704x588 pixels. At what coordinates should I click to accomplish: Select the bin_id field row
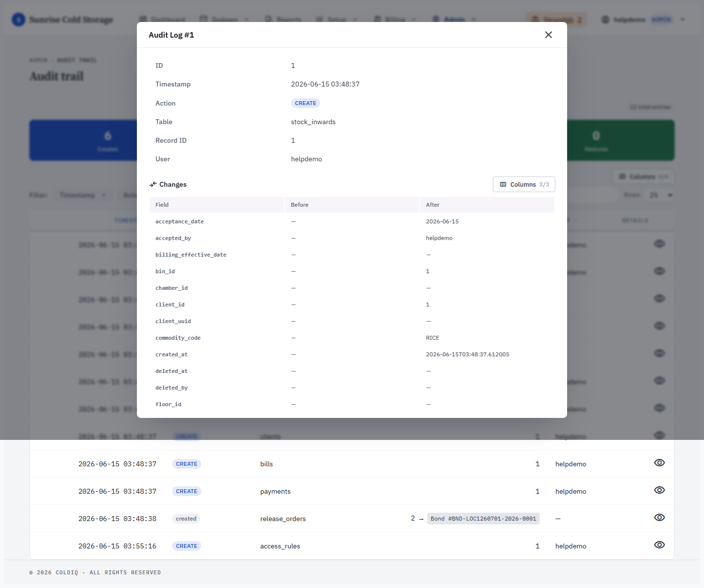pyautogui.click(x=352, y=271)
